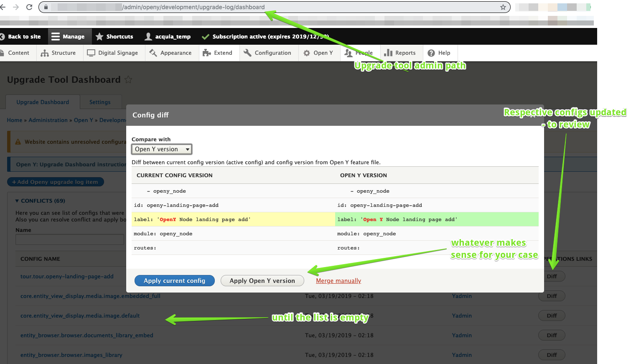Click the browser forward arrow
This screenshot has width=631, height=364.
[16, 7]
